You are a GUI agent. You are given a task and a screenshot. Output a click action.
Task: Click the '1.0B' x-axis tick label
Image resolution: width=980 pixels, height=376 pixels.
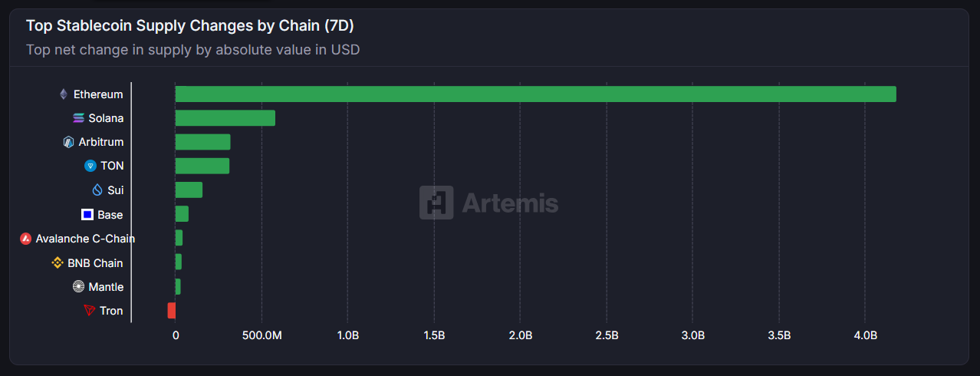tap(348, 335)
